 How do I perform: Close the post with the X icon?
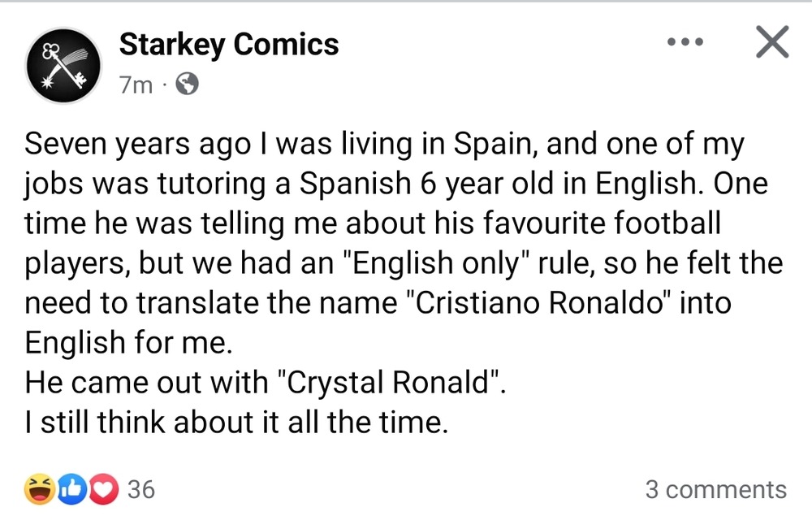tap(772, 41)
